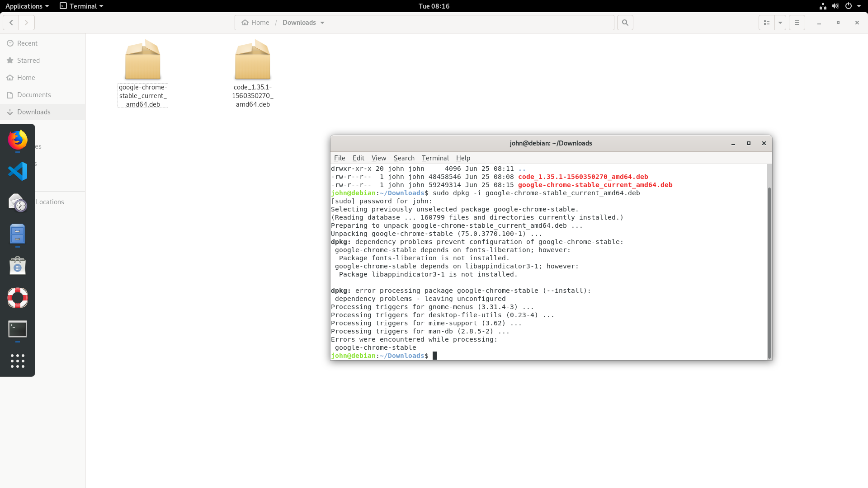This screenshot has width=868, height=488.
Task: Click terminal title john@debian: ~/Downloads
Action: point(551,143)
